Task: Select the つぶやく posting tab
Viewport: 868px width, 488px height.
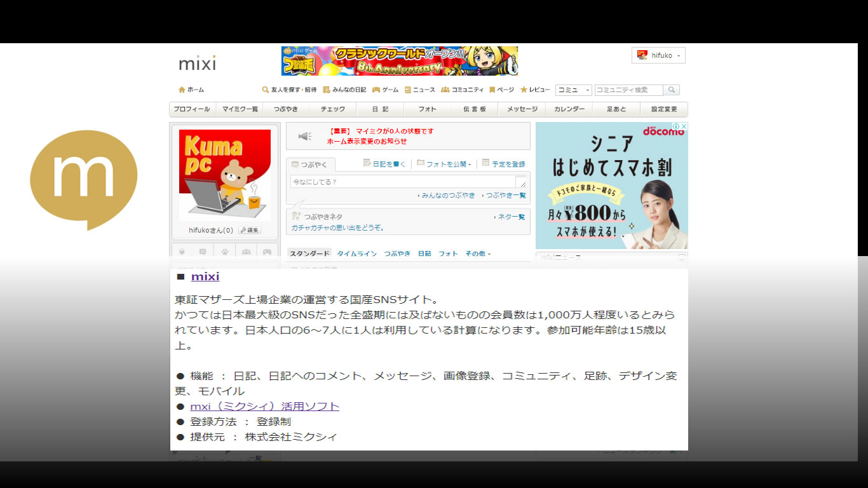Action: point(310,165)
